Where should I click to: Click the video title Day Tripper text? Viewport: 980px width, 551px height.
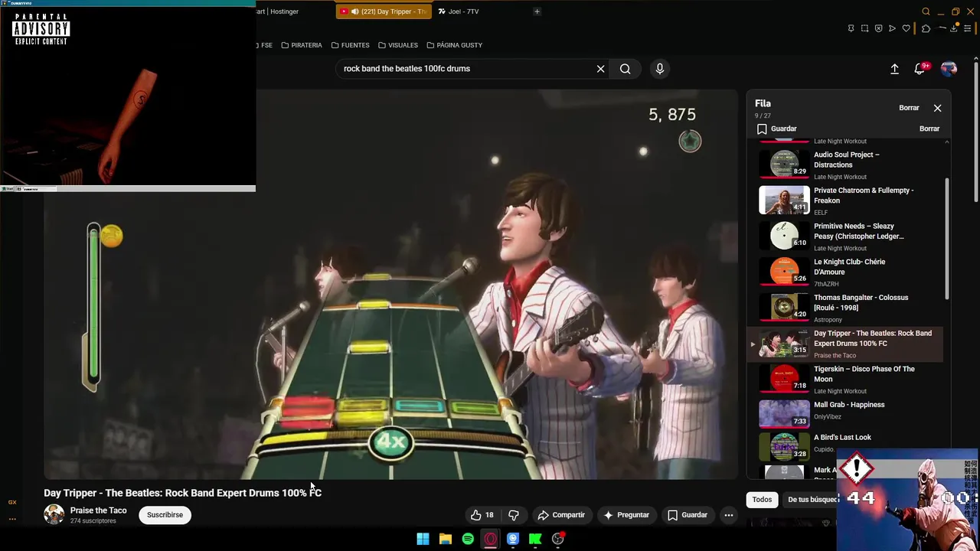coord(182,493)
